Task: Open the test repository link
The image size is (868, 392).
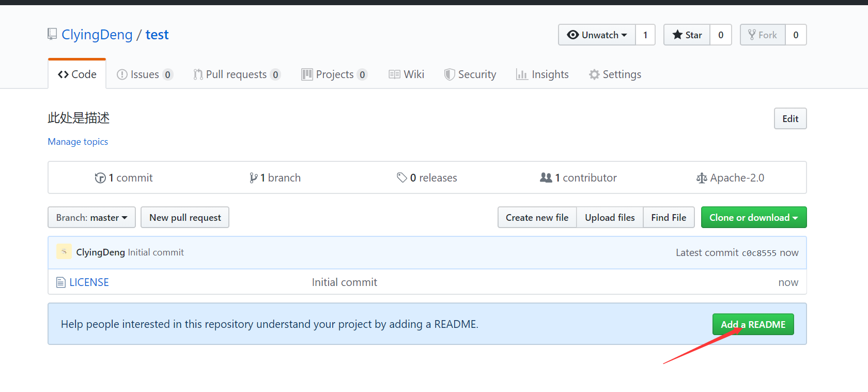Action: point(157,35)
